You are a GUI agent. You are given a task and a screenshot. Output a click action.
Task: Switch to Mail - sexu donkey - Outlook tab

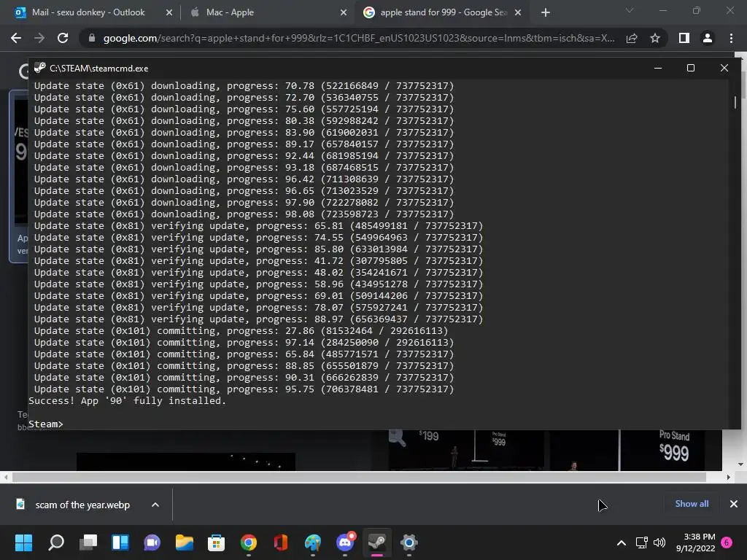coord(88,12)
